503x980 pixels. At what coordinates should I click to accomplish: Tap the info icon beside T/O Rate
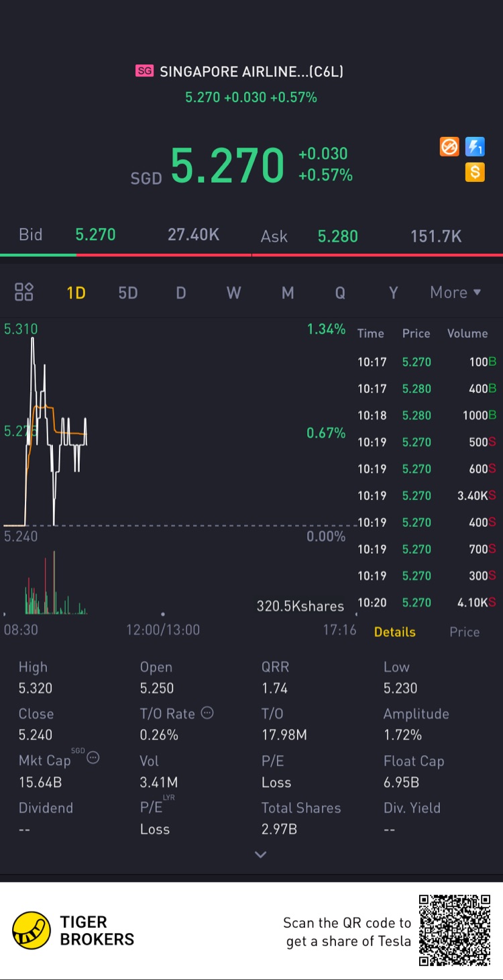[x=207, y=713]
